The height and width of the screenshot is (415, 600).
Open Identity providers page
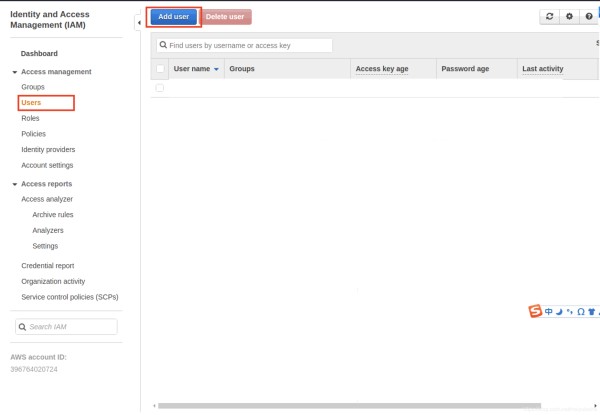tap(48, 150)
